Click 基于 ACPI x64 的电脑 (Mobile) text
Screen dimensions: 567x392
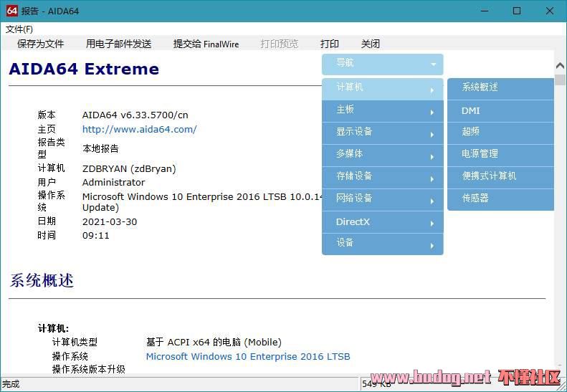point(214,342)
